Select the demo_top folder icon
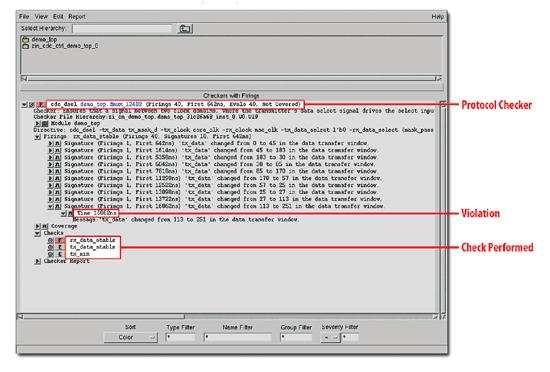Image resolution: width=550 pixels, height=372 pixels. pyautogui.click(x=26, y=39)
